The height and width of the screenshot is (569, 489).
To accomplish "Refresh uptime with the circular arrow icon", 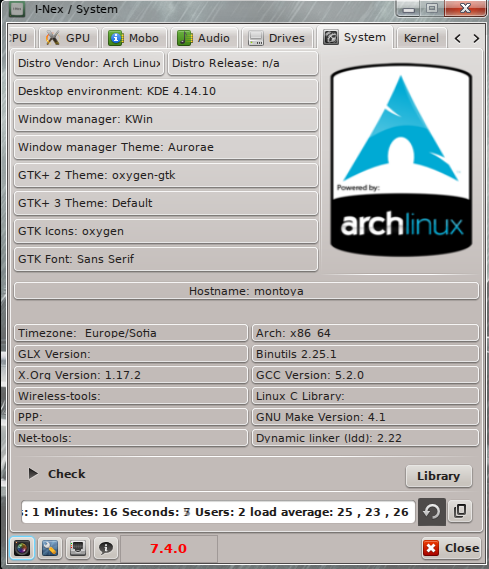I will [x=432, y=512].
